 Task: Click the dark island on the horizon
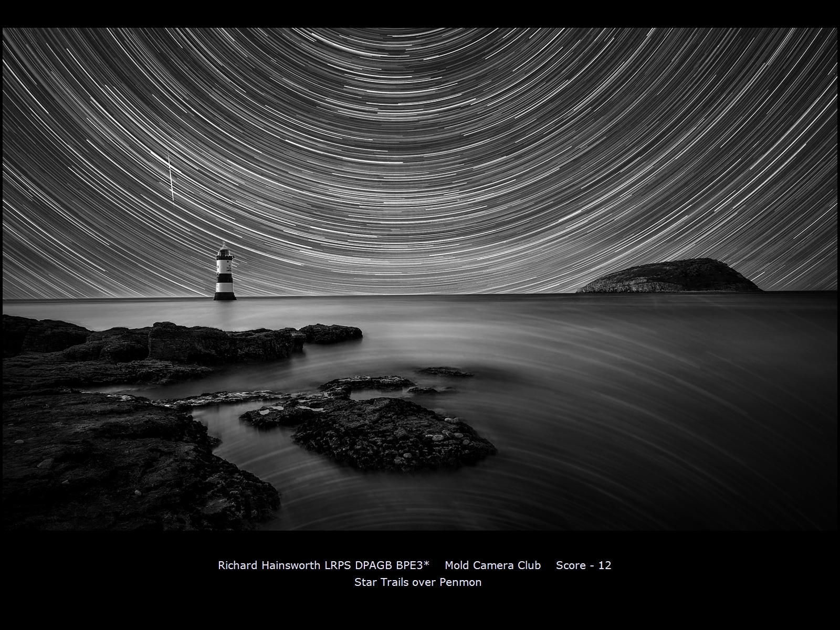click(x=670, y=277)
